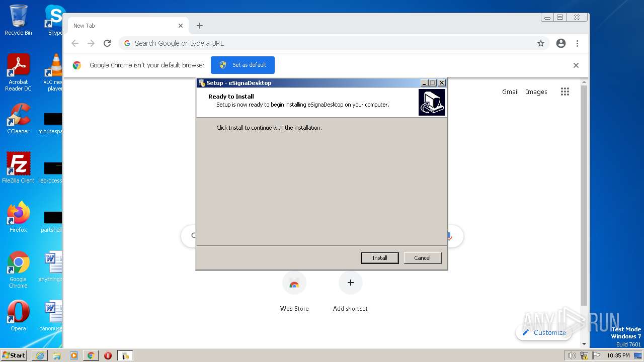The height and width of the screenshot is (362, 644).
Task: Open Web Store shortcut
Action: click(294, 292)
